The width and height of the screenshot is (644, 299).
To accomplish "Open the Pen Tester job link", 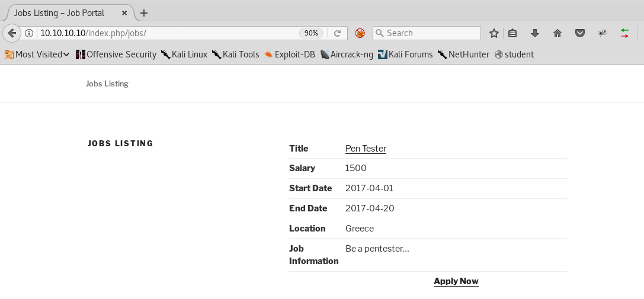I will tap(366, 149).
